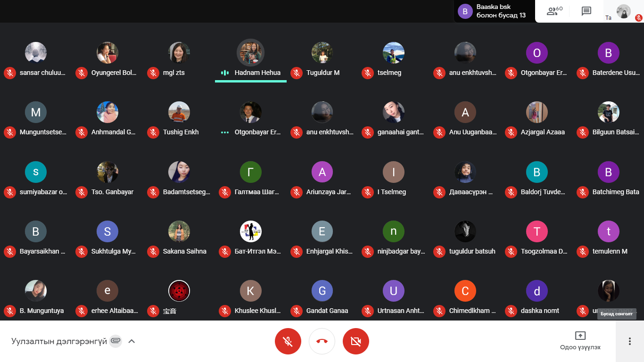Select your own video tile at top right
644x362 pixels.
pyautogui.click(x=623, y=11)
